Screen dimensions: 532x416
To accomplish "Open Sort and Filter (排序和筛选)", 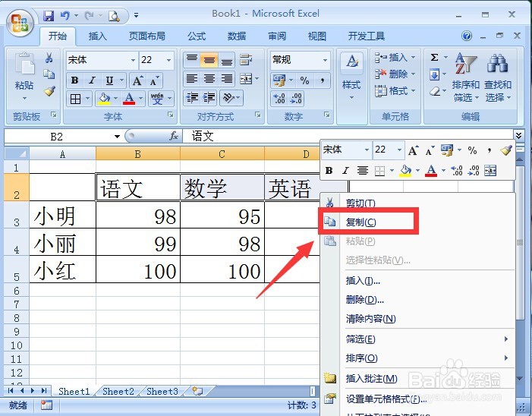I will point(465,77).
